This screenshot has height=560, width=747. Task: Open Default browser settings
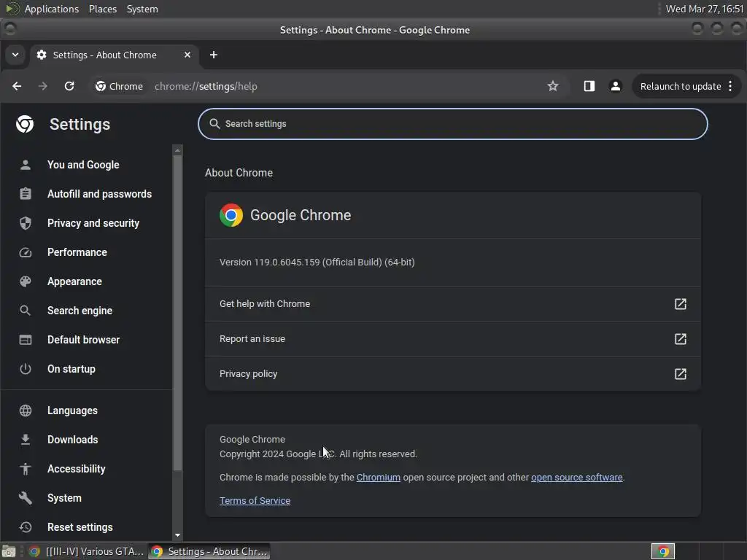84,340
